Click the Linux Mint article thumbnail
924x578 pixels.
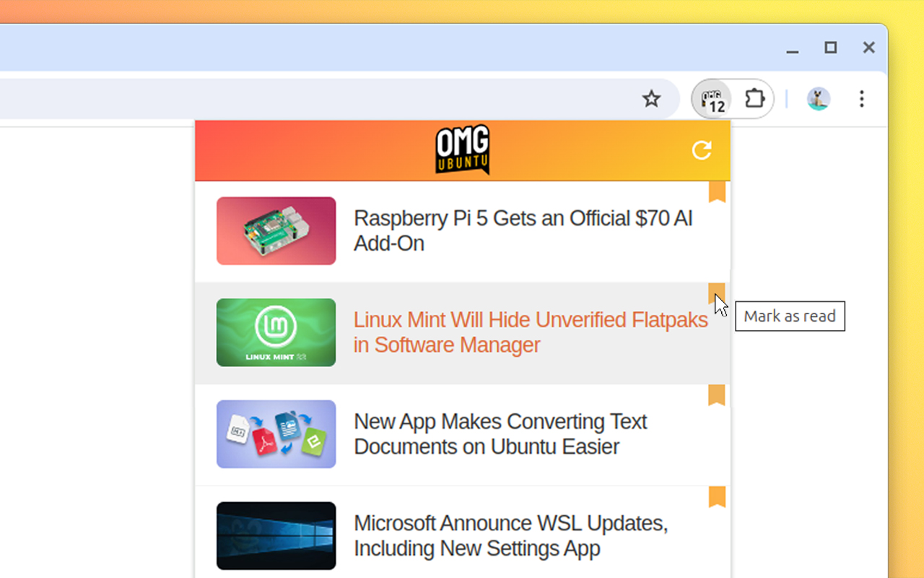point(276,332)
